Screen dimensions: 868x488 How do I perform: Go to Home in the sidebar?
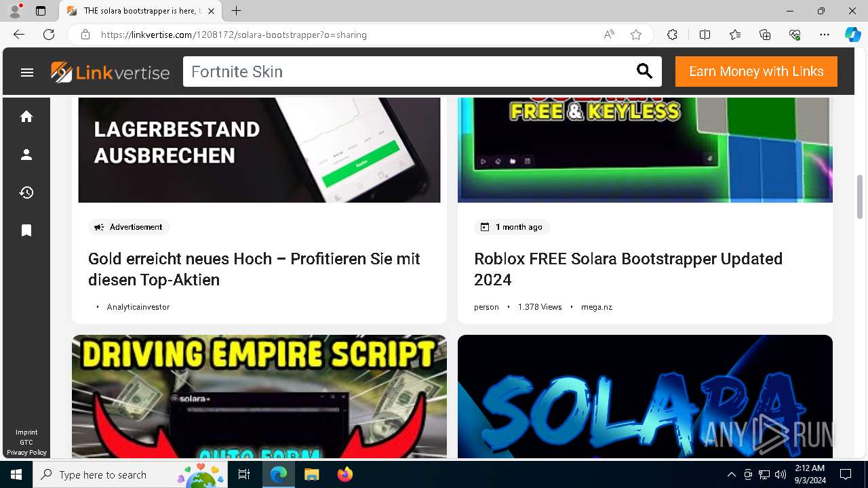26,117
